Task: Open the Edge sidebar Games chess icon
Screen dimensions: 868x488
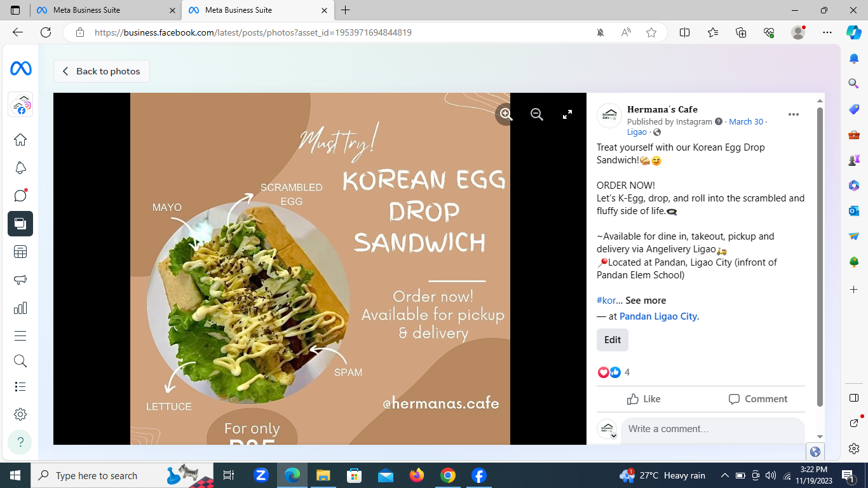Action: point(854,160)
